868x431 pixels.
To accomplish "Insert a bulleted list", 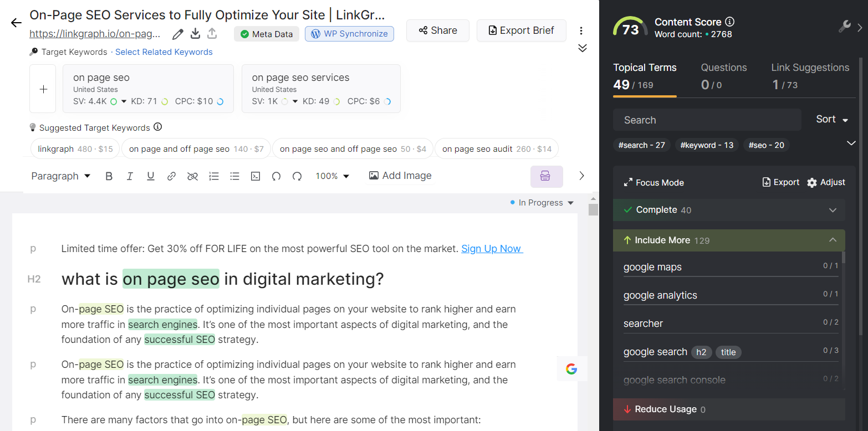I will 234,176.
